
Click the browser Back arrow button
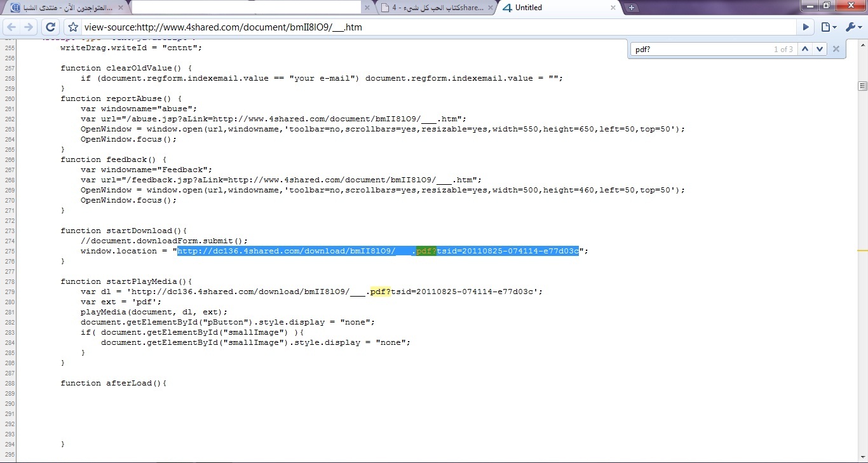11,27
